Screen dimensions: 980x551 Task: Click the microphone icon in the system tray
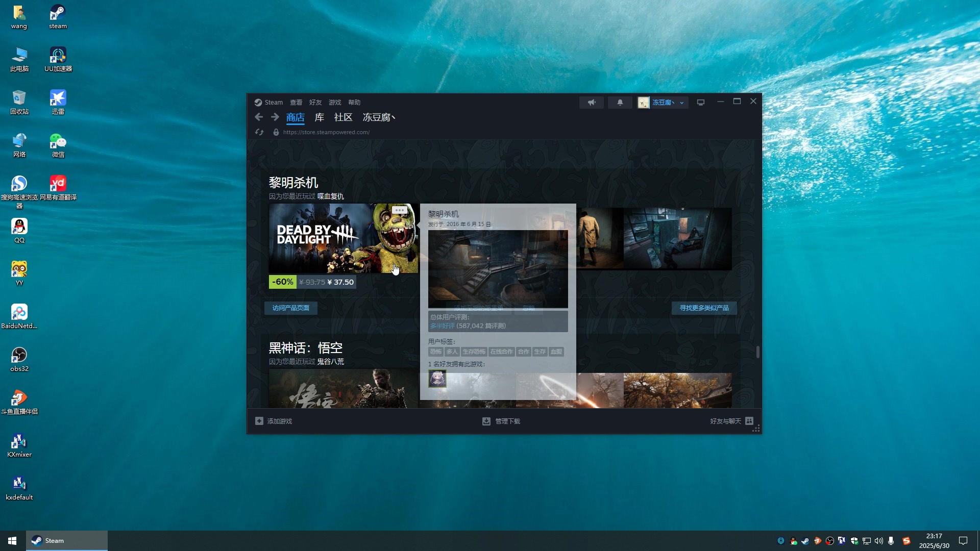point(891,541)
